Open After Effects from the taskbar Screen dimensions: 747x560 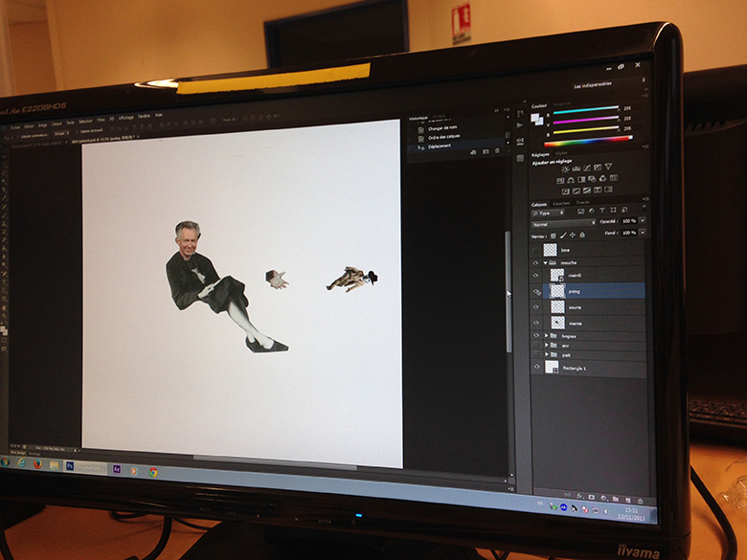tap(116, 469)
